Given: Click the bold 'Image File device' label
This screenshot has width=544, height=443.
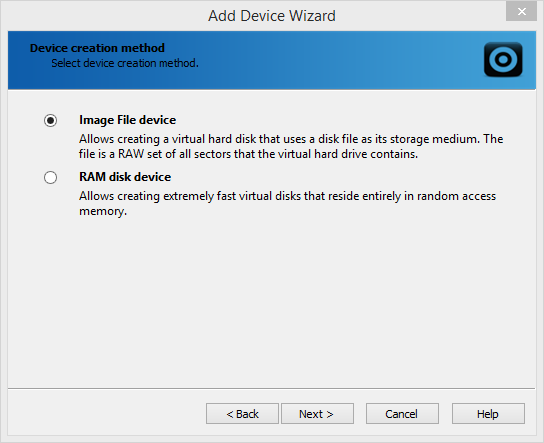Looking at the screenshot, I should click(x=127, y=120).
